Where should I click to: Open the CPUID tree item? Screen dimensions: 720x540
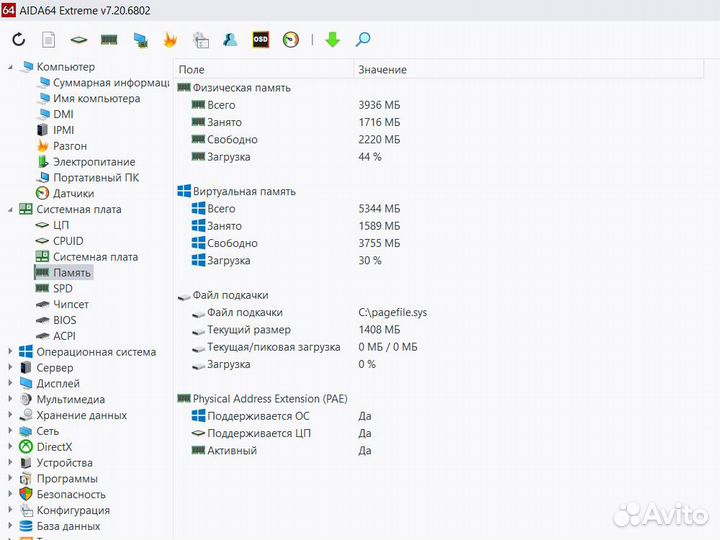(x=60, y=241)
